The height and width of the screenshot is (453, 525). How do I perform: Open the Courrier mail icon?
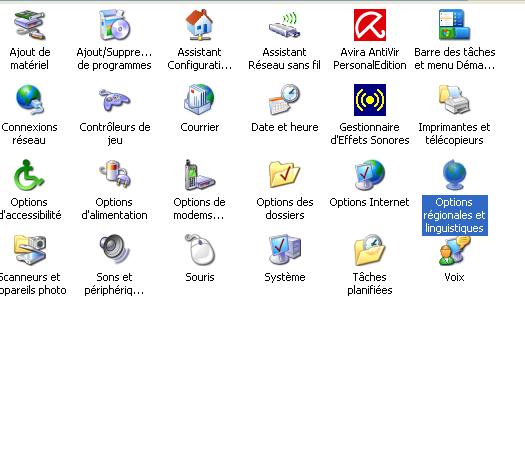200,100
